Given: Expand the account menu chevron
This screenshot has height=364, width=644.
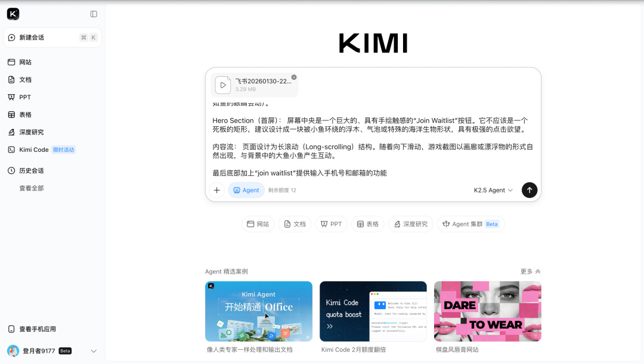Looking at the screenshot, I should 94,351.
